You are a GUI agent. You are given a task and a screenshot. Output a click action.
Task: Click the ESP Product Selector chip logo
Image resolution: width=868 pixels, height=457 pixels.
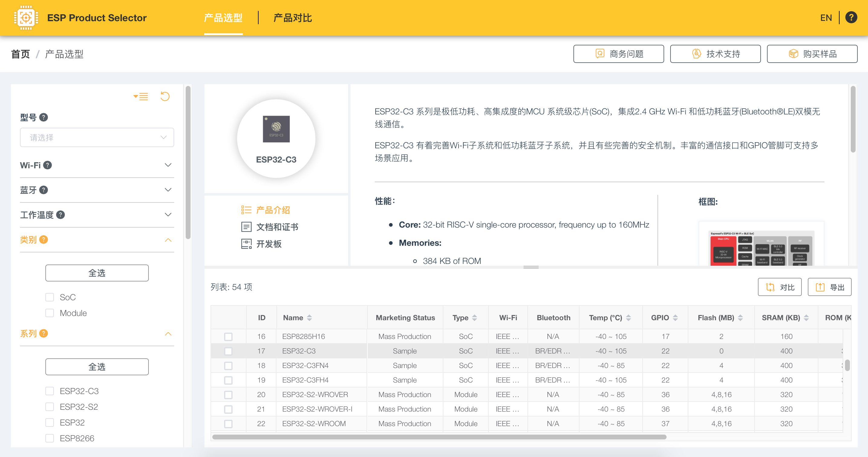tap(26, 18)
